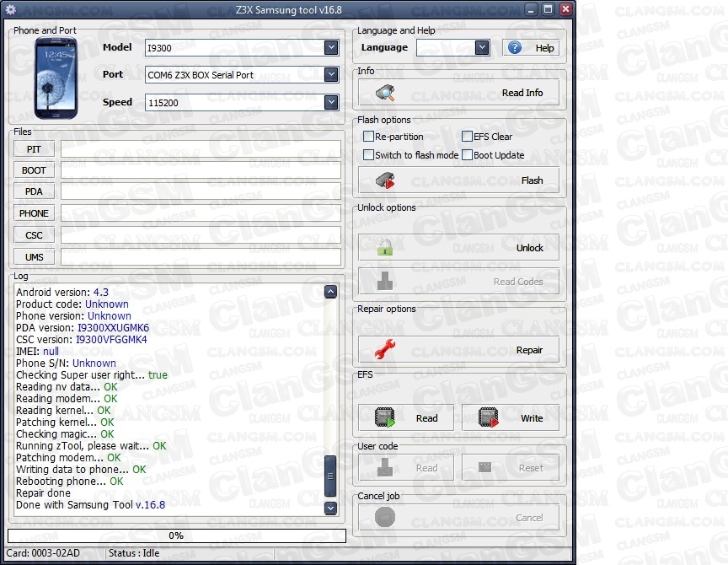Toggle Switch to flash mode checkbox

368,154
